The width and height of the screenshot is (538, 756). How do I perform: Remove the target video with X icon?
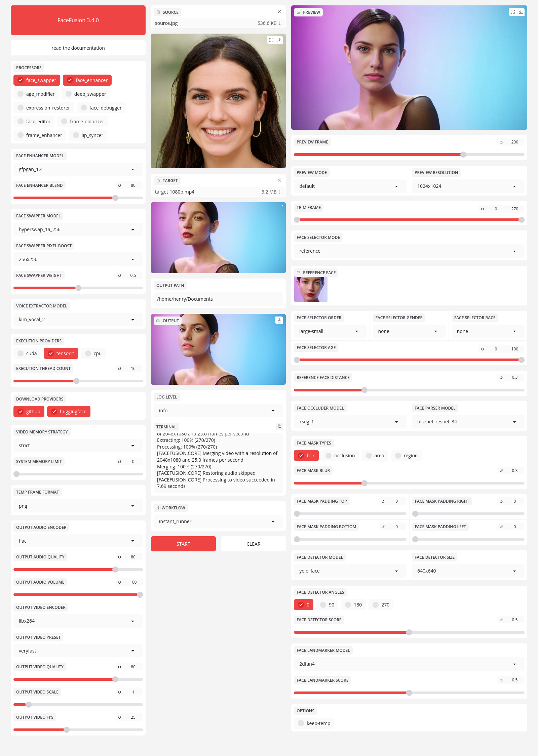(279, 180)
